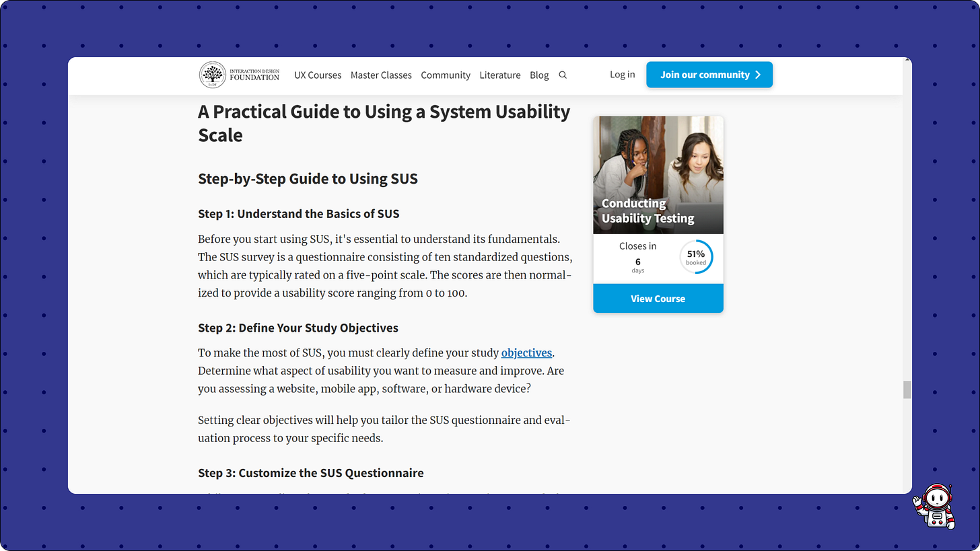Click the Interaction Design Foundation logo

coord(239,75)
